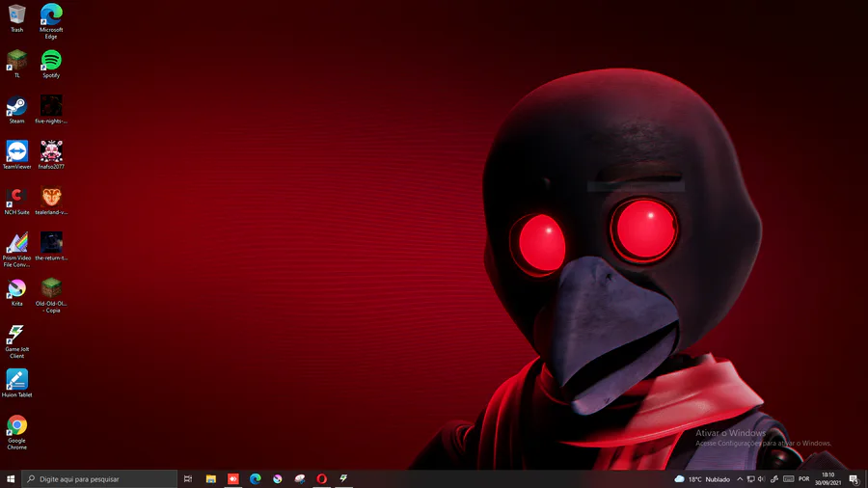Switch to Opera in the taskbar

pyautogui.click(x=321, y=478)
